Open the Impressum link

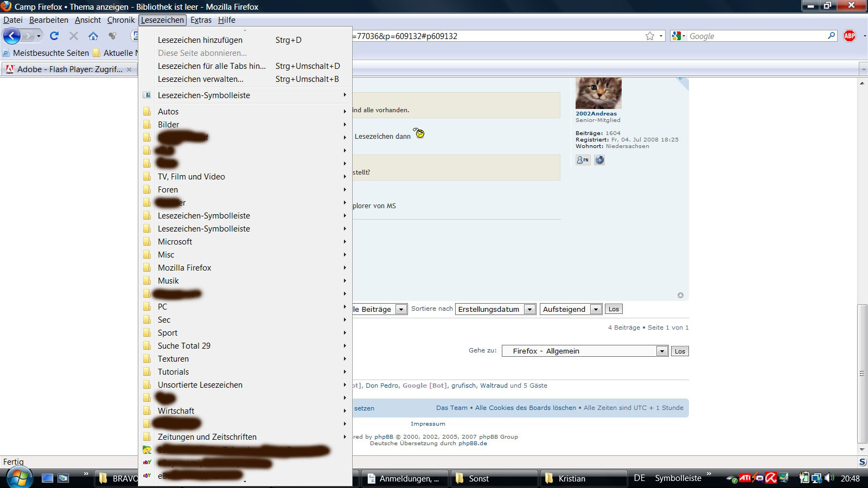(427, 424)
